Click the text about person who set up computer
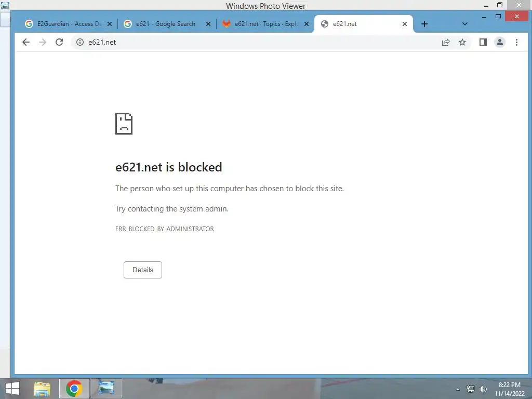The width and height of the screenshot is (532, 399). tap(229, 189)
